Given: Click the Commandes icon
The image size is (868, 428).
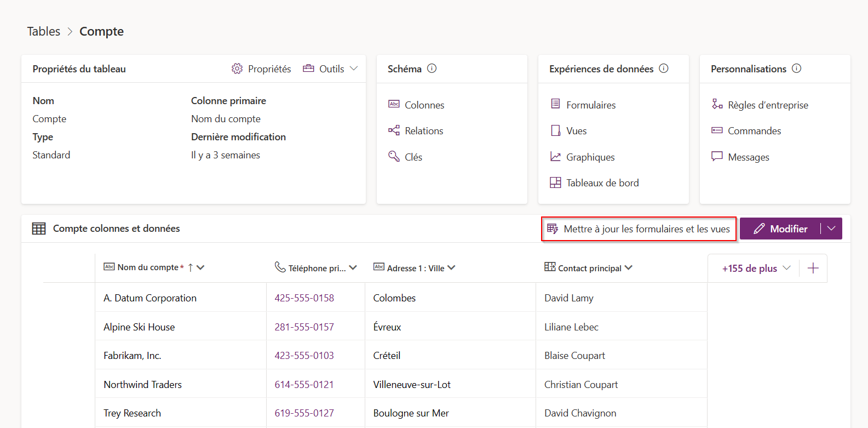Looking at the screenshot, I should [717, 130].
